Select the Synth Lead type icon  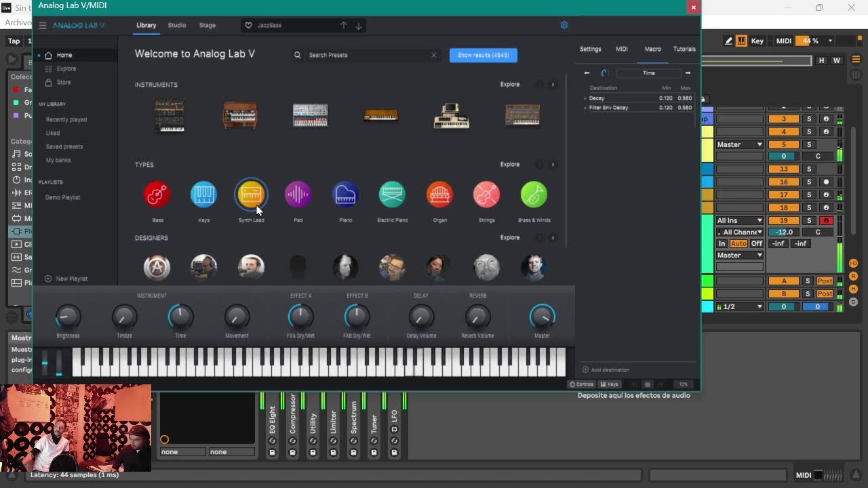click(x=251, y=195)
